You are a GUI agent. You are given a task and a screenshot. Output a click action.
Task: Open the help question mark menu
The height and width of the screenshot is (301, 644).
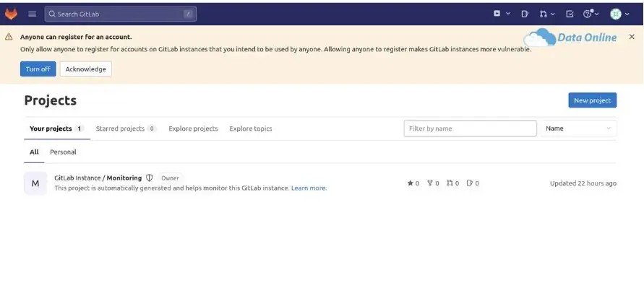click(591, 14)
